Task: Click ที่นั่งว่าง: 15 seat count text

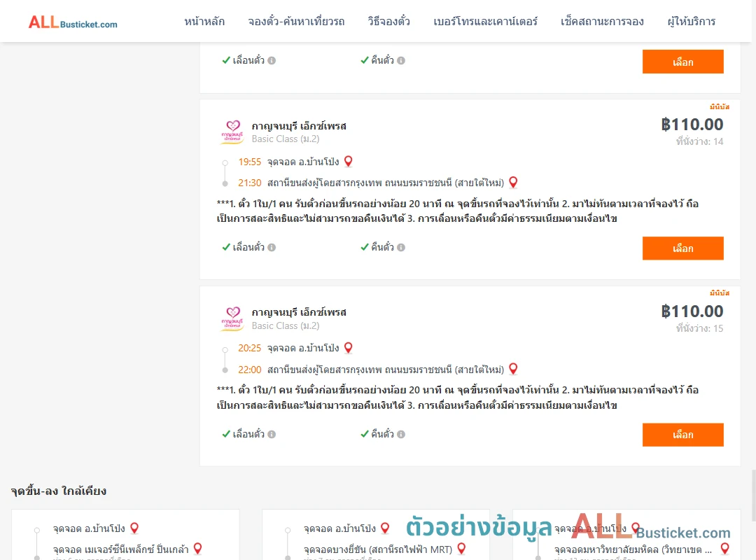Action: [x=699, y=328]
